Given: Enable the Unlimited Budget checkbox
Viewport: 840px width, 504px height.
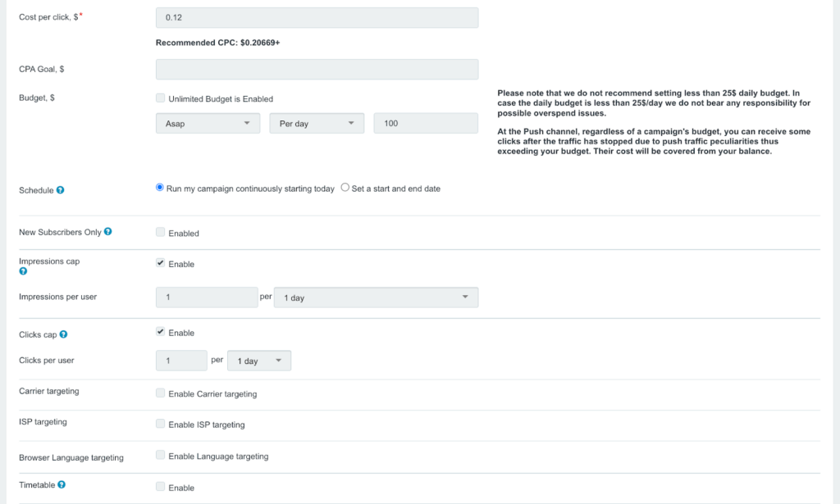Looking at the screenshot, I should pyautogui.click(x=161, y=98).
